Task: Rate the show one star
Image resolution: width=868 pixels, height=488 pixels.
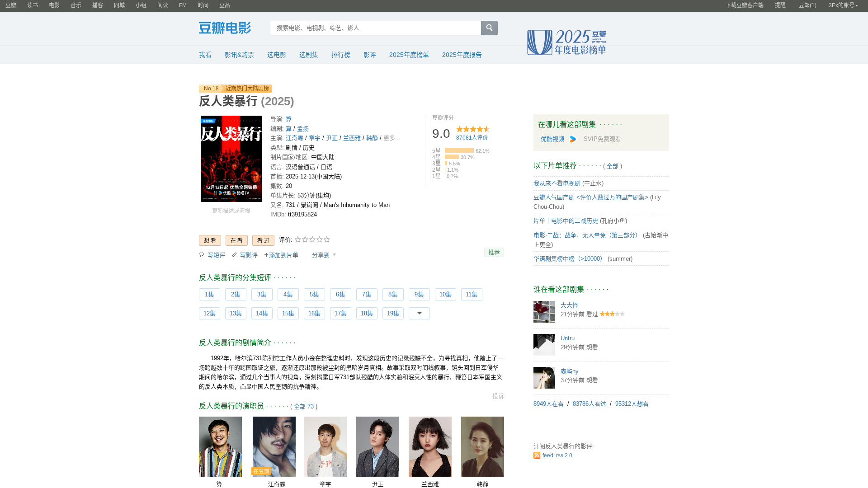Action: coord(298,239)
